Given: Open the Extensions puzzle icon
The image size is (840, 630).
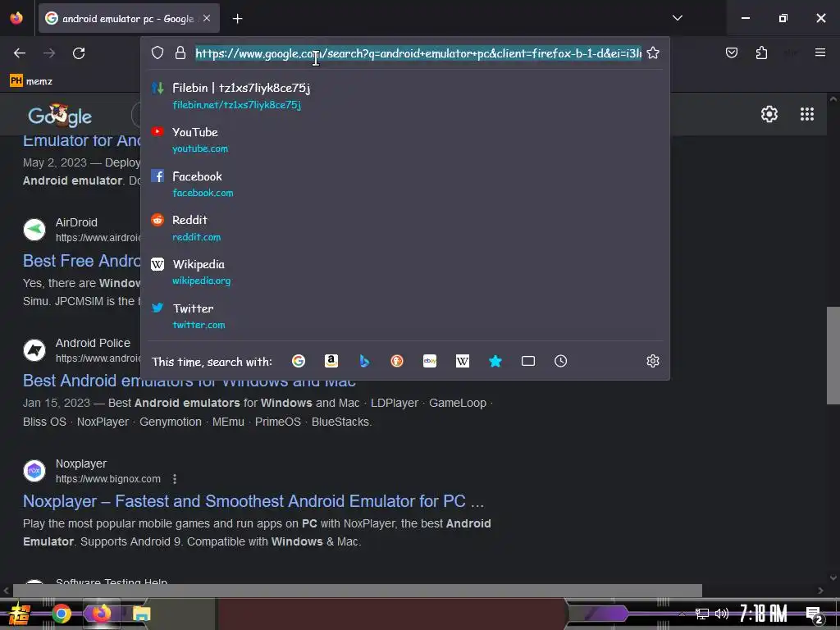Looking at the screenshot, I should pos(761,52).
